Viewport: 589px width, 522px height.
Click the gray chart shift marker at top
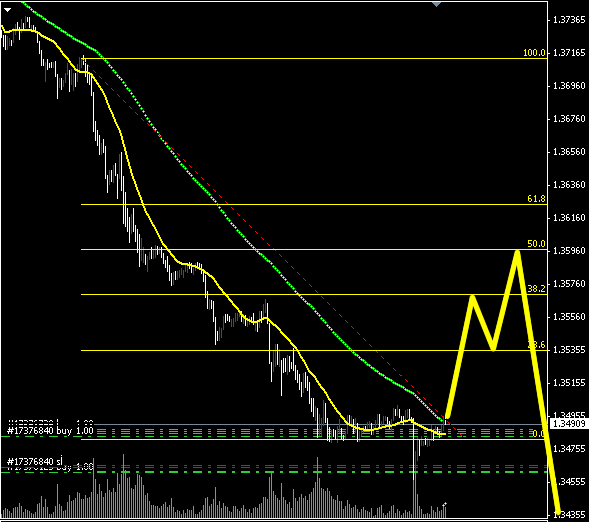click(436, 4)
